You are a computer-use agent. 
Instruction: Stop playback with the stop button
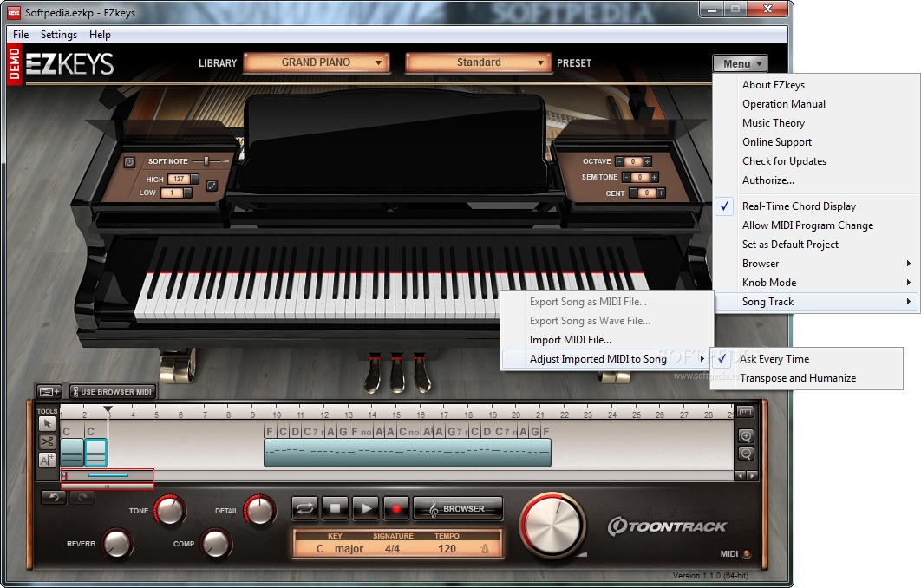pyautogui.click(x=336, y=508)
